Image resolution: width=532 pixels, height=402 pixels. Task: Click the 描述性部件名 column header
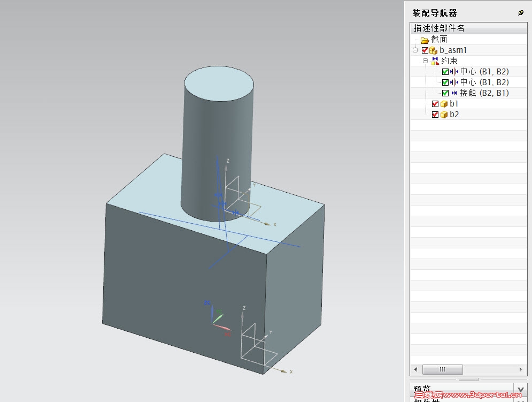(468, 28)
